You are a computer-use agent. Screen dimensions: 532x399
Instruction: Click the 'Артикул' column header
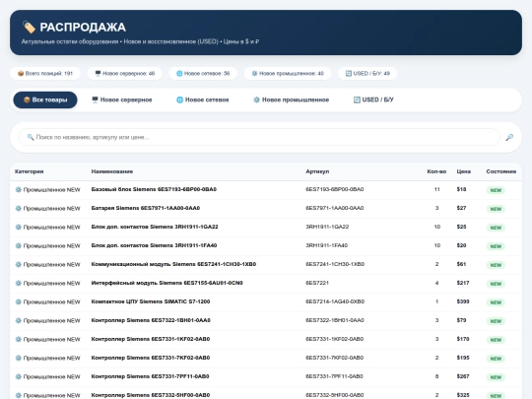317,171
